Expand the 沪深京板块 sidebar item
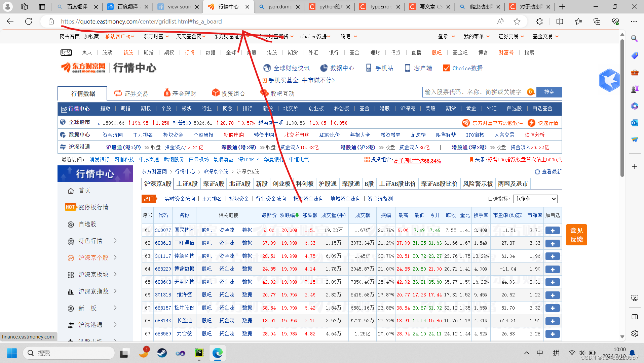This screenshot has width=644, height=363. point(115,274)
